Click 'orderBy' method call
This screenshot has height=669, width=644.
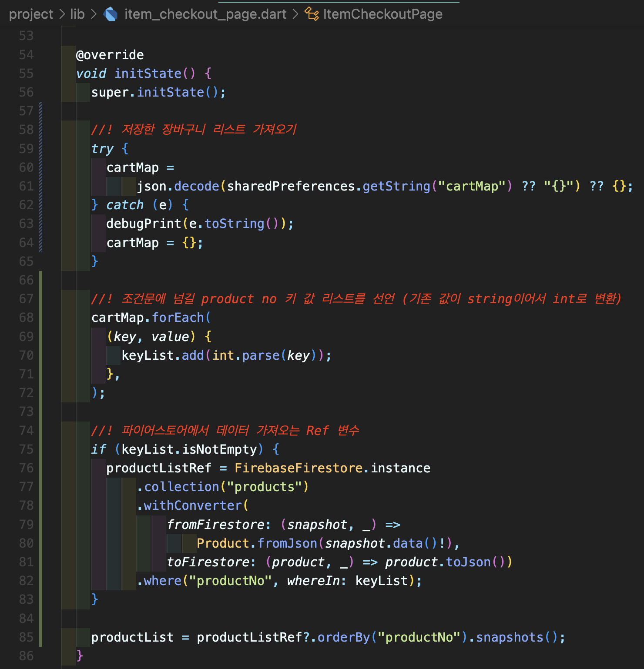[x=344, y=637]
